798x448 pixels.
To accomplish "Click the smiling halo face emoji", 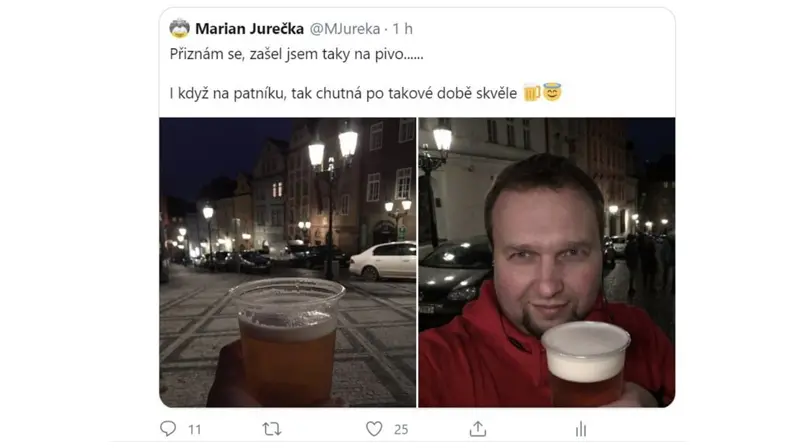I will click(x=552, y=92).
